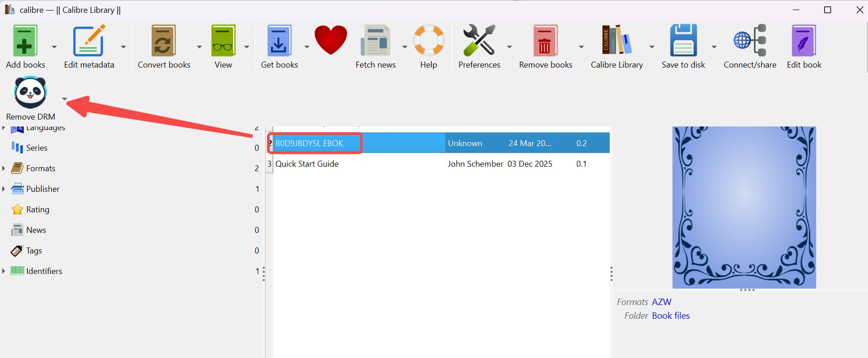Select the News category label

[36, 230]
